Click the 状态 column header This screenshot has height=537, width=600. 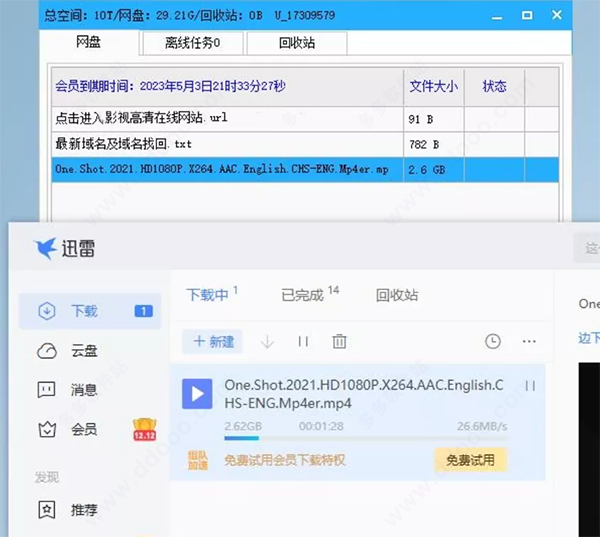[x=494, y=87]
